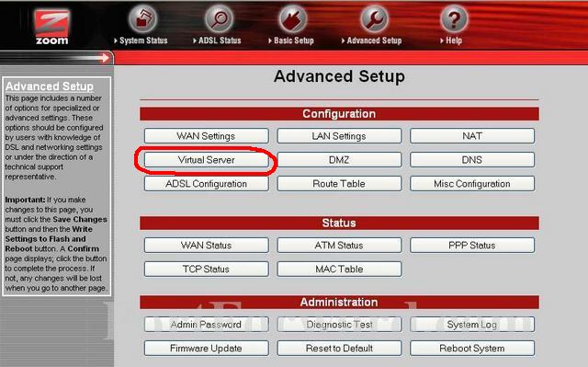
Task: Click Reboot System button
Action: [x=472, y=349]
